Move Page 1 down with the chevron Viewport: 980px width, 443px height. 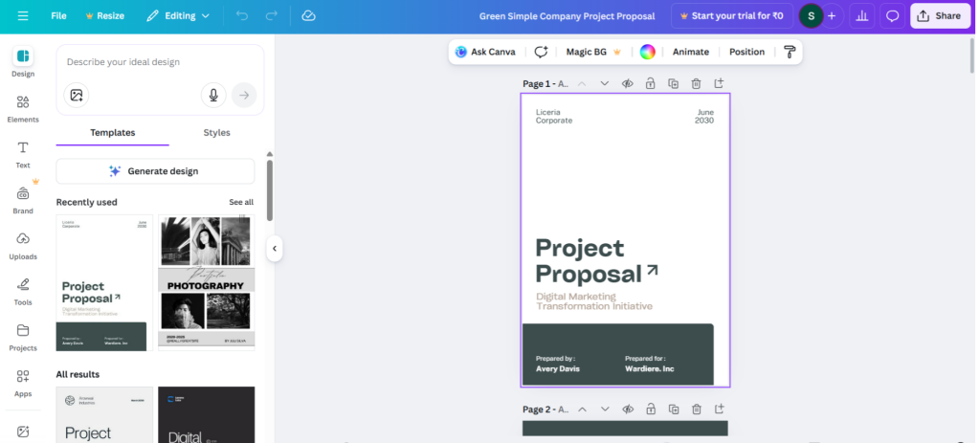pos(605,84)
